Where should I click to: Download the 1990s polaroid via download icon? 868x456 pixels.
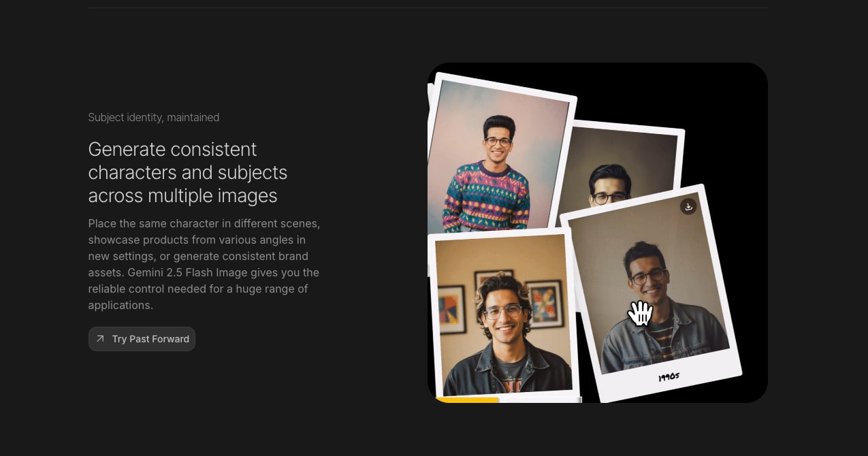(688, 206)
